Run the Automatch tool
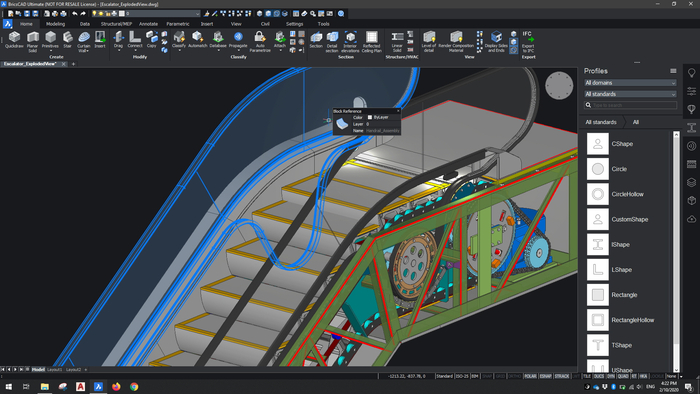700x394 pixels. coord(198,40)
